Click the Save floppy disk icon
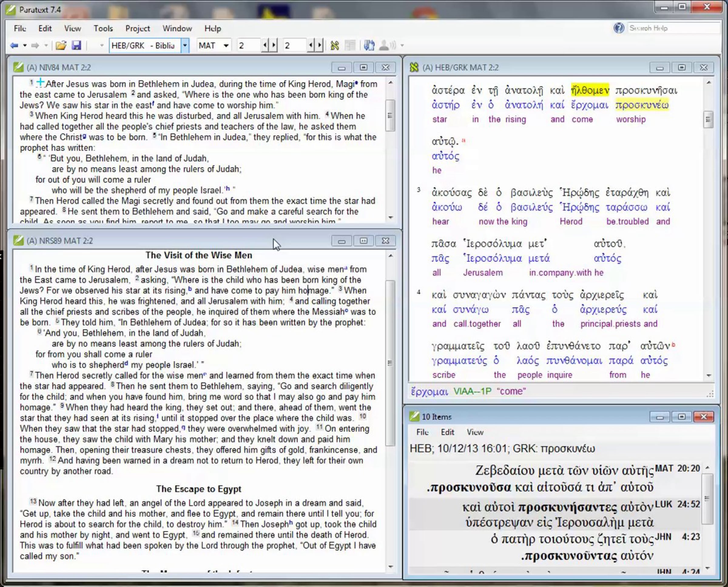Screen dimensions: 728x587 (x=76, y=45)
